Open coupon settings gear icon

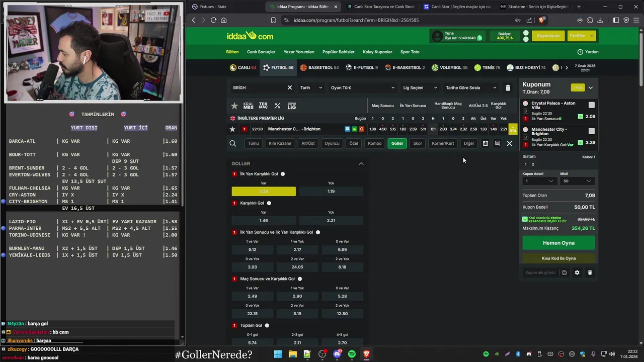coord(577,273)
